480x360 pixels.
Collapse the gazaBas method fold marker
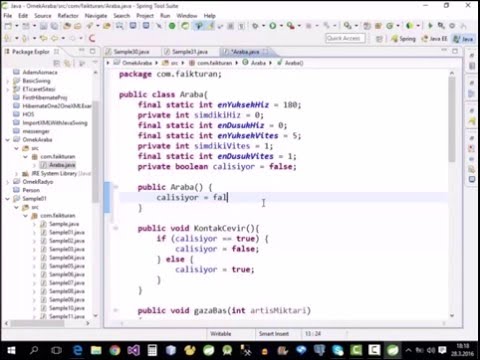116,310
